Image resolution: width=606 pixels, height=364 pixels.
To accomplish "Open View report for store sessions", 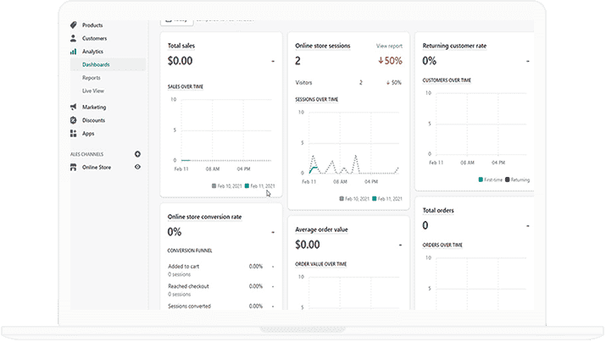I will [389, 46].
